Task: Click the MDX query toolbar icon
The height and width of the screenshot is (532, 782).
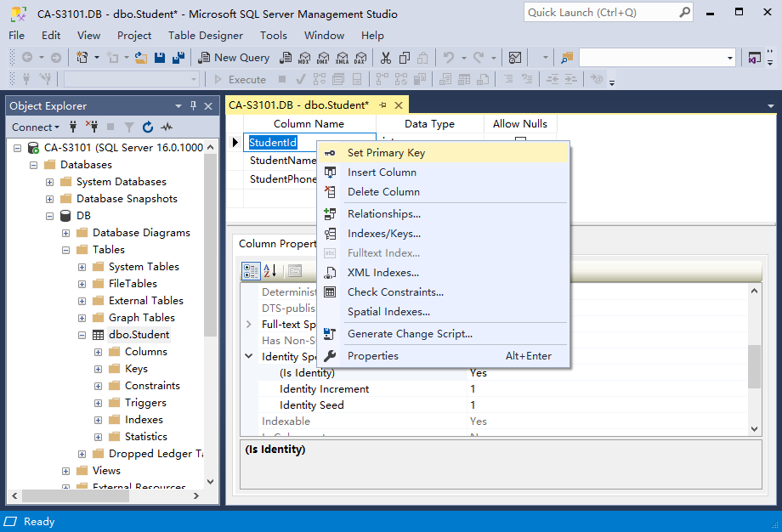Action: [x=304, y=58]
